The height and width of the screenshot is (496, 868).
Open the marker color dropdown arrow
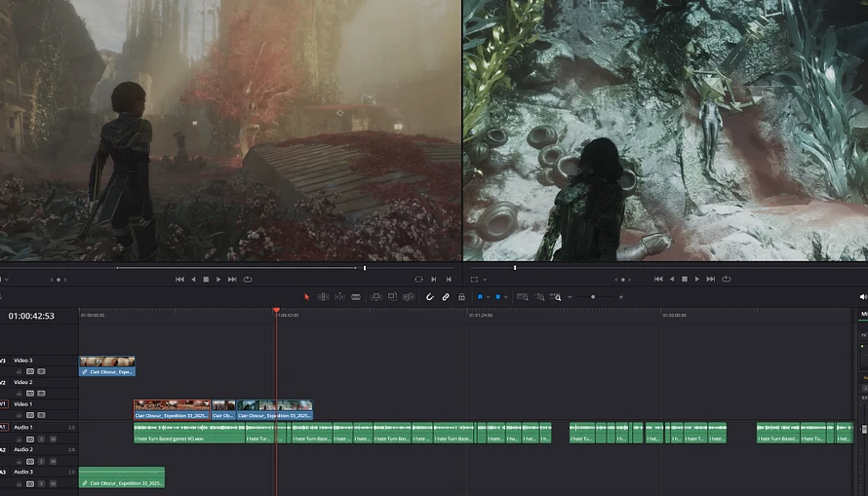(505, 297)
